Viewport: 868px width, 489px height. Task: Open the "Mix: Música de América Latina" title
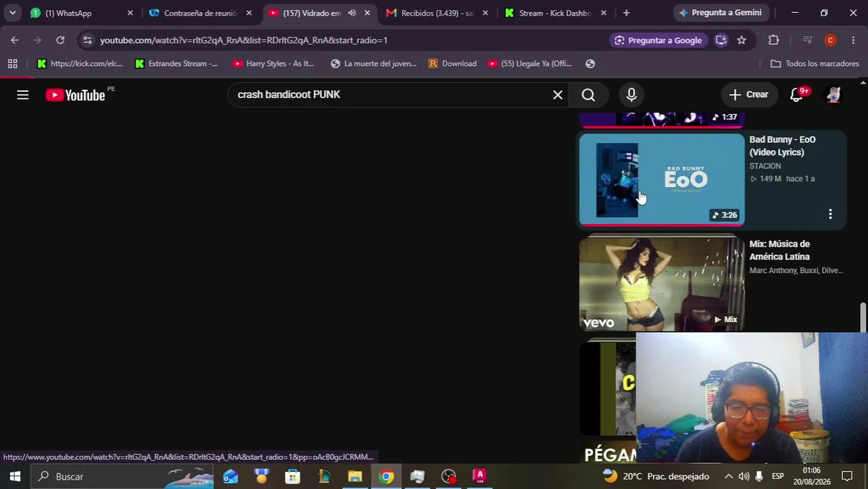click(780, 250)
